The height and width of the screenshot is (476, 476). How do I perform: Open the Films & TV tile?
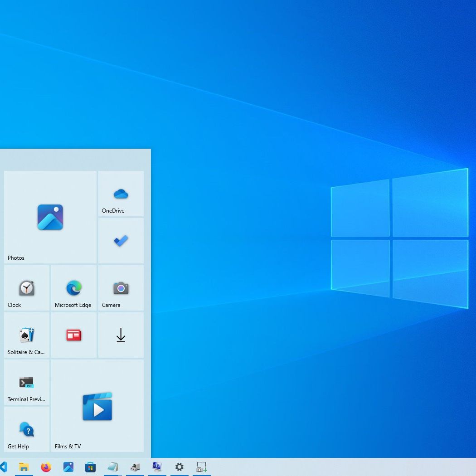97,406
